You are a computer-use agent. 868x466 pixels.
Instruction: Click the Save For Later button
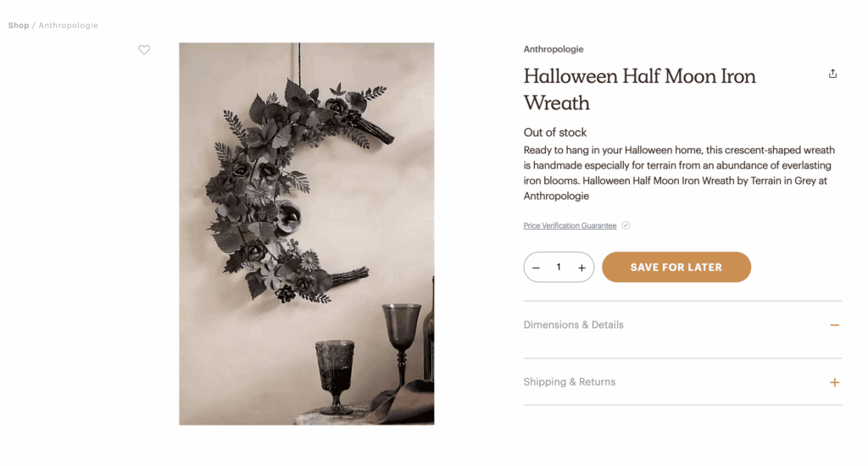[x=676, y=267]
